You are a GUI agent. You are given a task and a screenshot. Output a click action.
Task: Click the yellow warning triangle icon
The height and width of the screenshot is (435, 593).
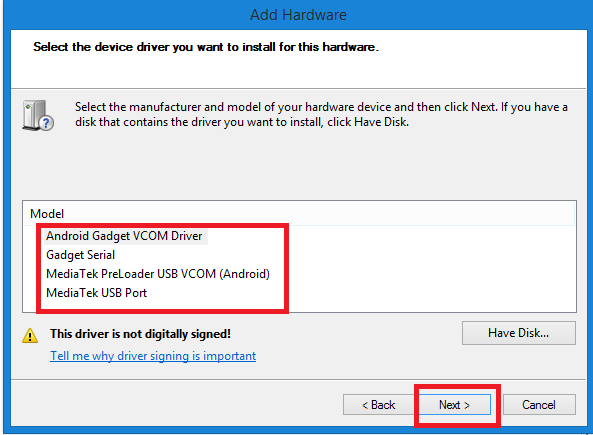pyautogui.click(x=30, y=336)
